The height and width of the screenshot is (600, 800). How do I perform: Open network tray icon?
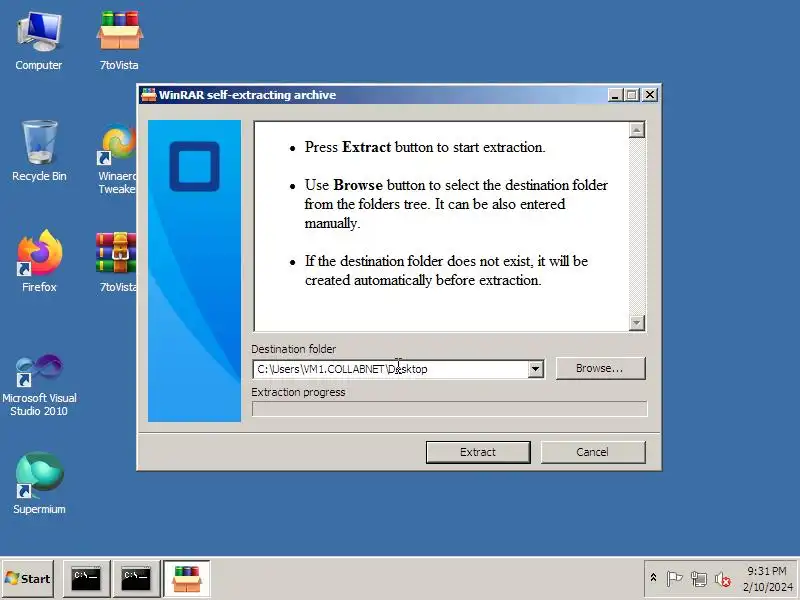698,579
